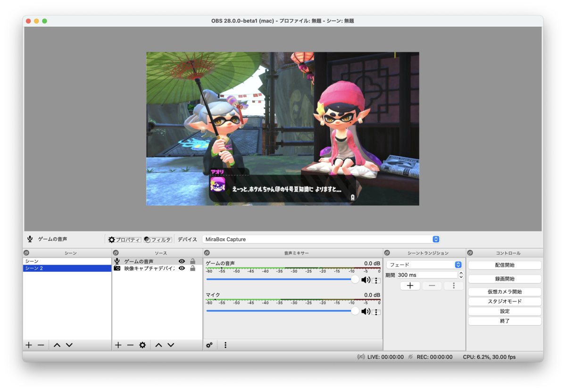Open advanced audio properties gears icon

pyautogui.click(x=209, y=345)
